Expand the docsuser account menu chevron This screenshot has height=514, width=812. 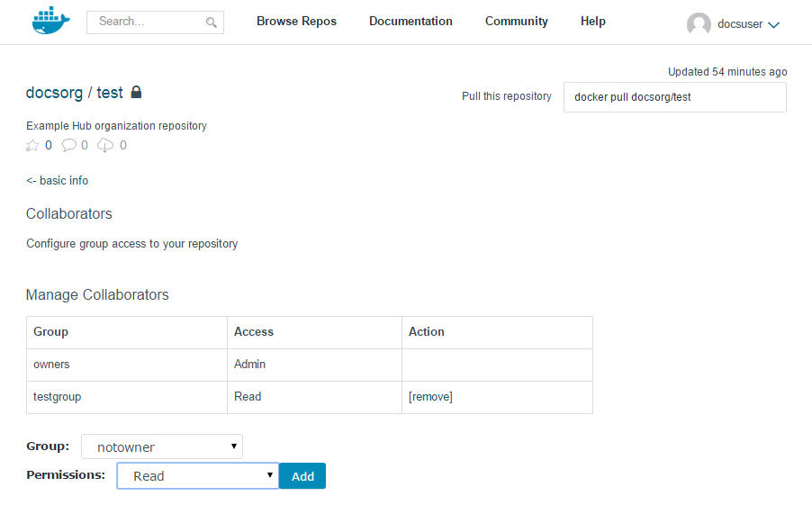click(x=773, y=25)
